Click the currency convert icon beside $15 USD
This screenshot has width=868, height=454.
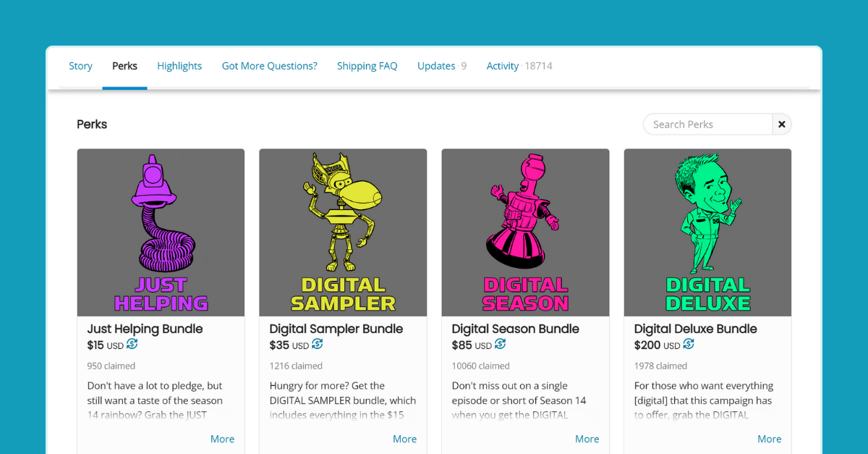pyautogui.click(x=132, y=345)
